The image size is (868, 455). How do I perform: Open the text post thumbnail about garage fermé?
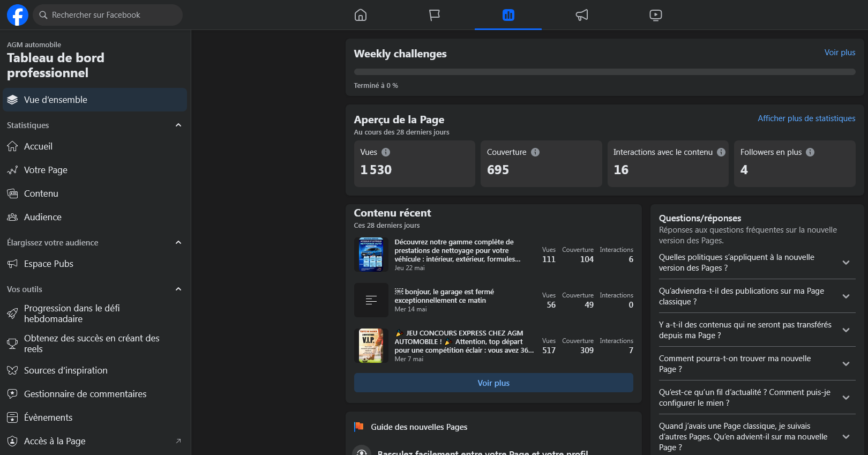tap(371, 300)
